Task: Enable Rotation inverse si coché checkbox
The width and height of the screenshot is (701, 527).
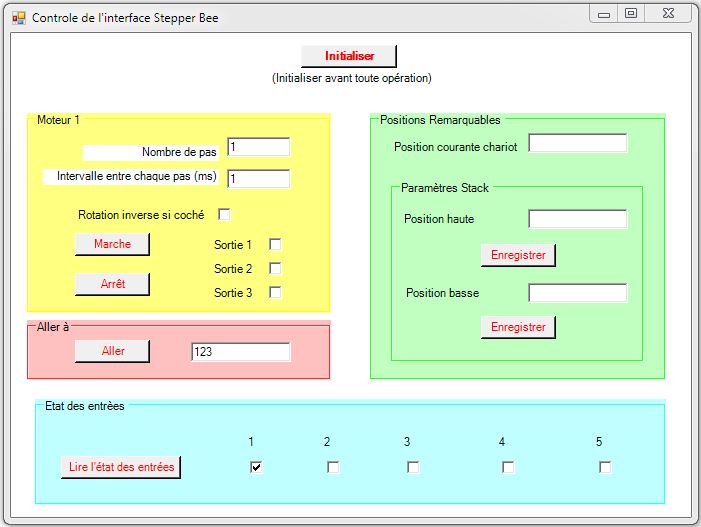Action: pyautogui.click(x=224, y=214)
